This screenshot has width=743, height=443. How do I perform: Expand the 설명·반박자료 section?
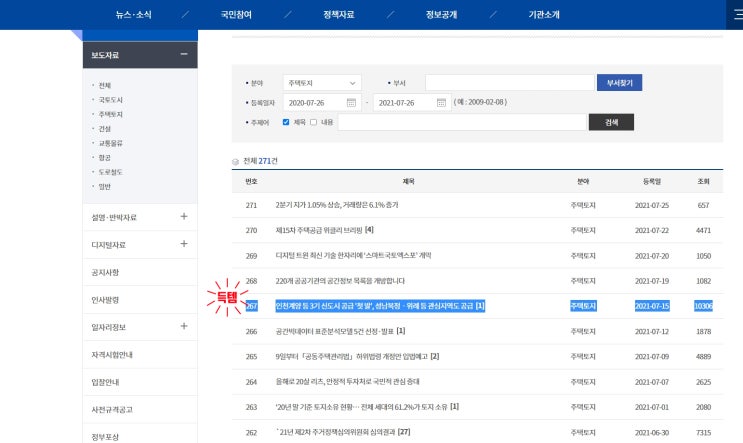coord(184,217)
